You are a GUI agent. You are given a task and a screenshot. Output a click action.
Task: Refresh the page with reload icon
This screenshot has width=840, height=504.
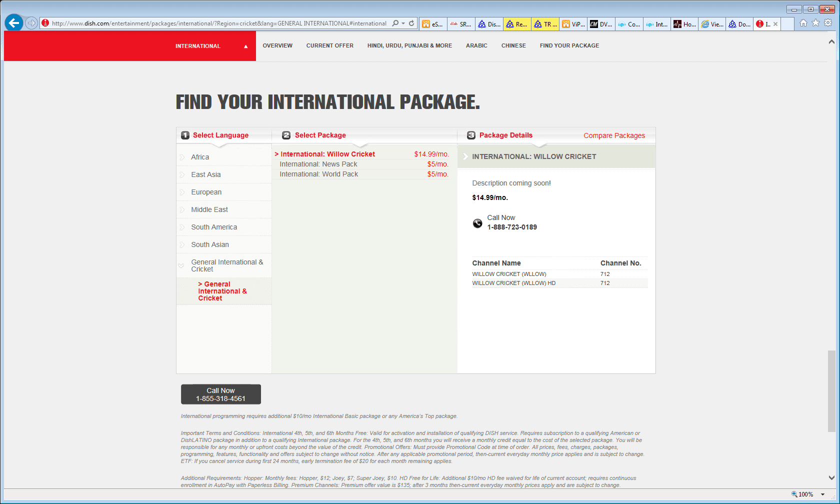click(411, 23)
